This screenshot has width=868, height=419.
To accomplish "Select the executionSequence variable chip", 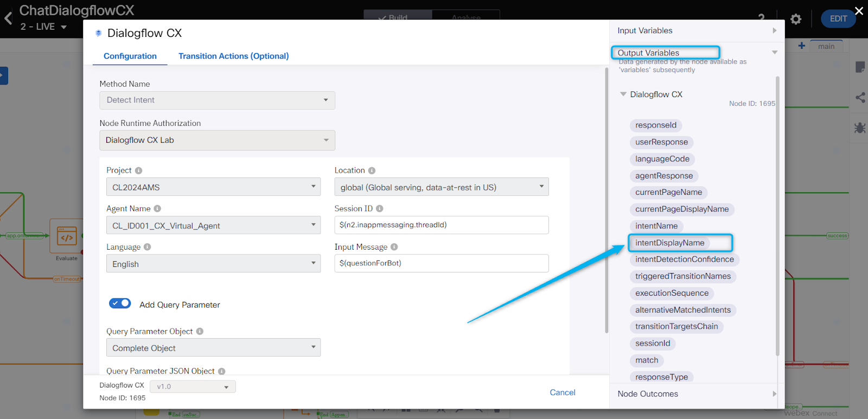I will (672, 293).
